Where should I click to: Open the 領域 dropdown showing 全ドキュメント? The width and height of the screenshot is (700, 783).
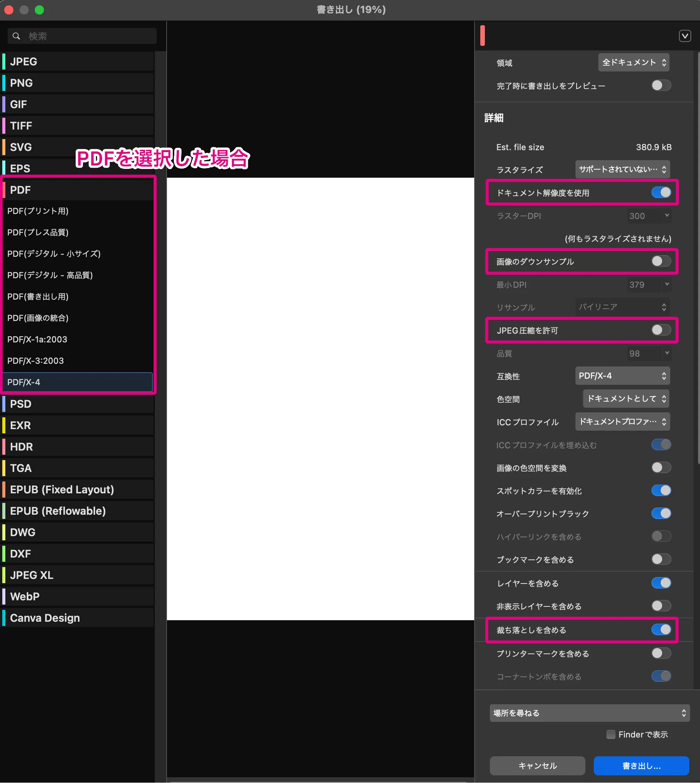pos(633,62)
